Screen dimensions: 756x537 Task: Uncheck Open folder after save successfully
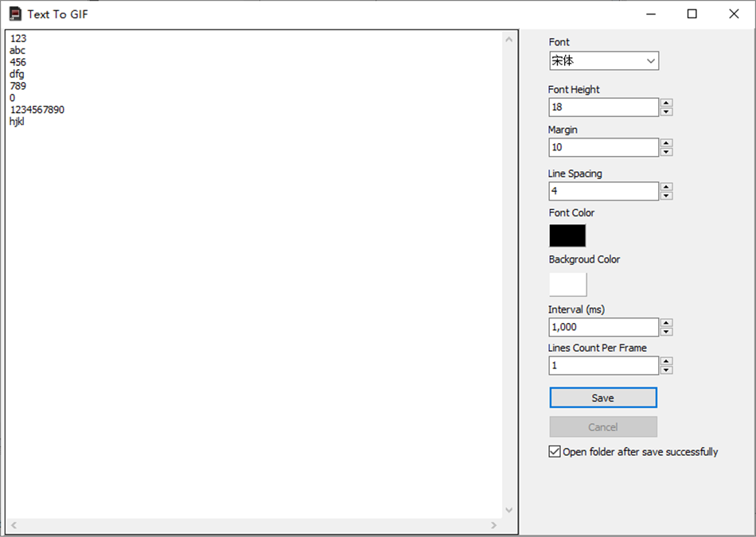[x=555, y=452]
